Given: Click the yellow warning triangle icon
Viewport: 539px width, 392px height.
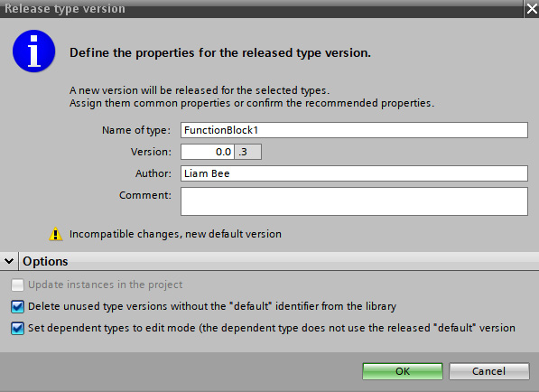Looking at the screenshot, I should [x=56, y=234].
